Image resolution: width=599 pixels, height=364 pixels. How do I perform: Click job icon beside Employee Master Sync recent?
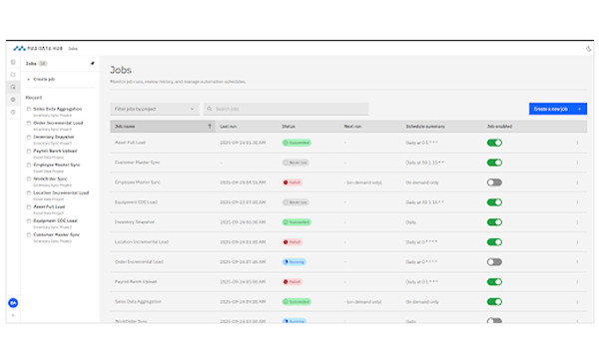click(x=29, y=165)
